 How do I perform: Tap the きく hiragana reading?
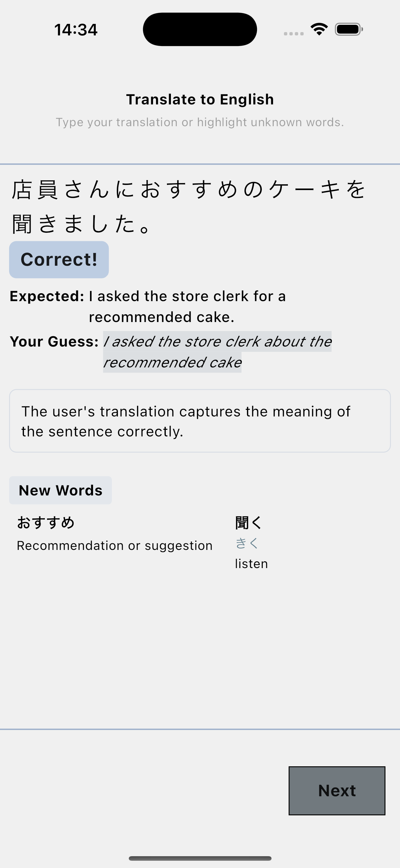point(247,543)
